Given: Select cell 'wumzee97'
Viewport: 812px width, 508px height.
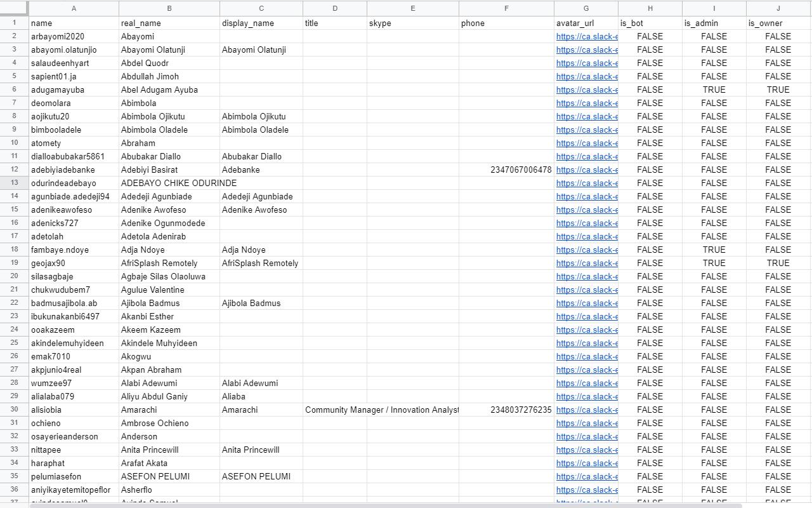Looking at the screenshot, I should pyautogui.click(x=74, y=383).
